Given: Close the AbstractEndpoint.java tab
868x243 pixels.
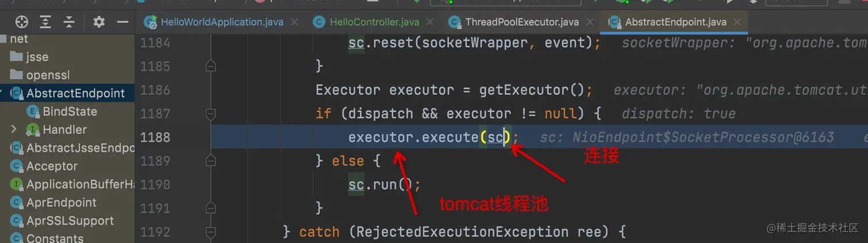Looking at the screenshot, I should click(x=738, y=22).
